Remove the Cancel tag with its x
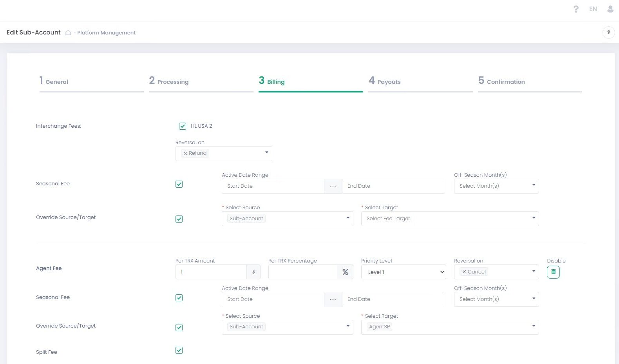Viewport: 619px width, 364px height. (464, 272)
